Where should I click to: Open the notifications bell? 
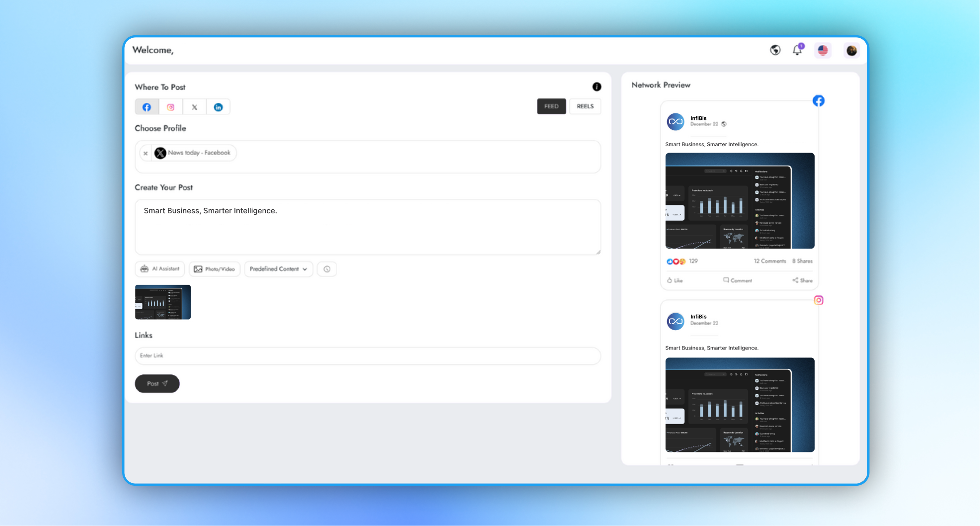(797, 50)
